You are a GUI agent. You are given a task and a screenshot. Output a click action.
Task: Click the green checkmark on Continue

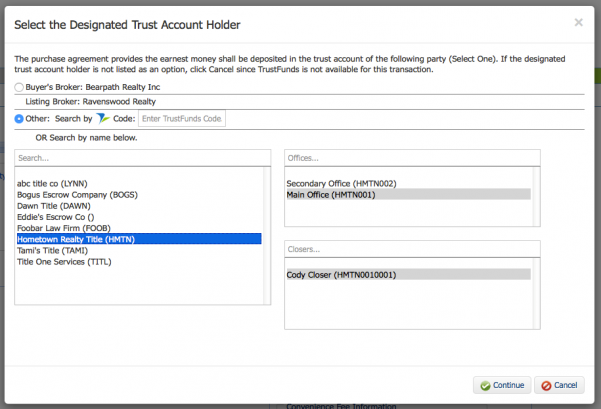click(x=485, y=386)
